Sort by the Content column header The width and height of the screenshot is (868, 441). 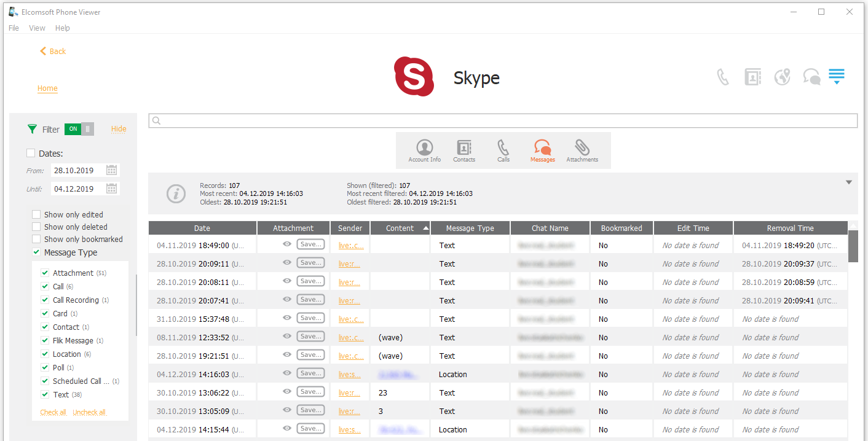click(400, 228)
